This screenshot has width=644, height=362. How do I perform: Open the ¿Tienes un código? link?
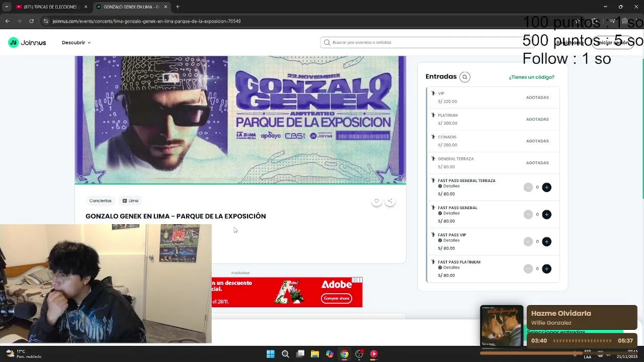[x=531, y=77]
